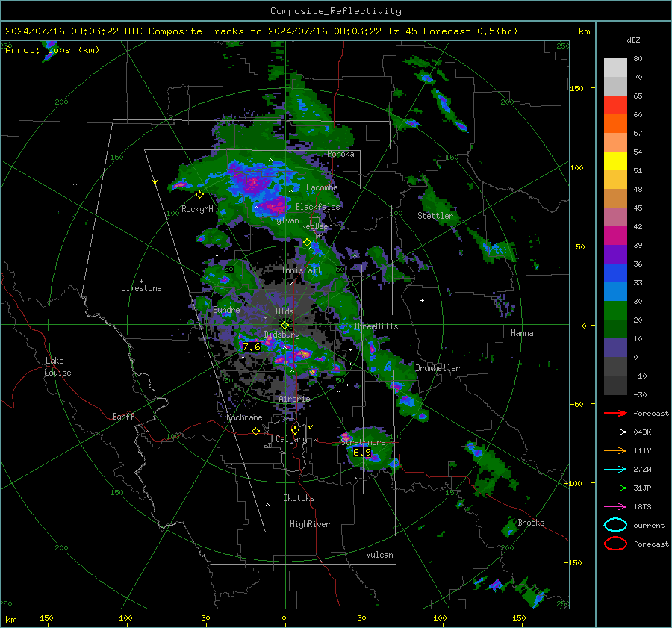
Task: Click the Didsbury label
Action: [281, 335]
